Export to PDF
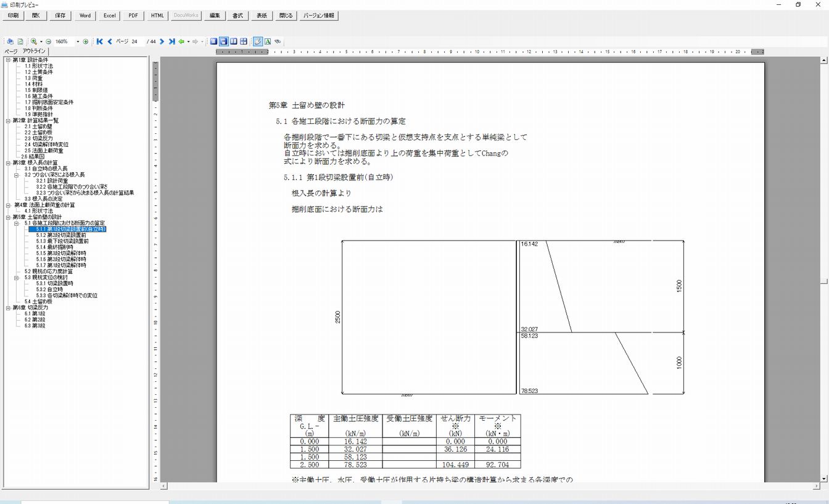 [133, 15]
